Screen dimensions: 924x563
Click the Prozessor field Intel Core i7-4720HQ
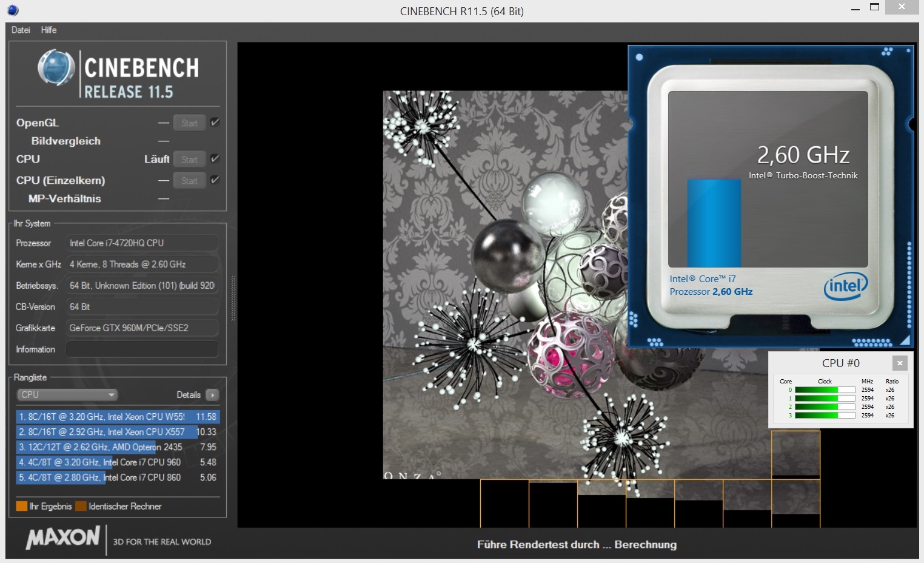tap(142, 243)
